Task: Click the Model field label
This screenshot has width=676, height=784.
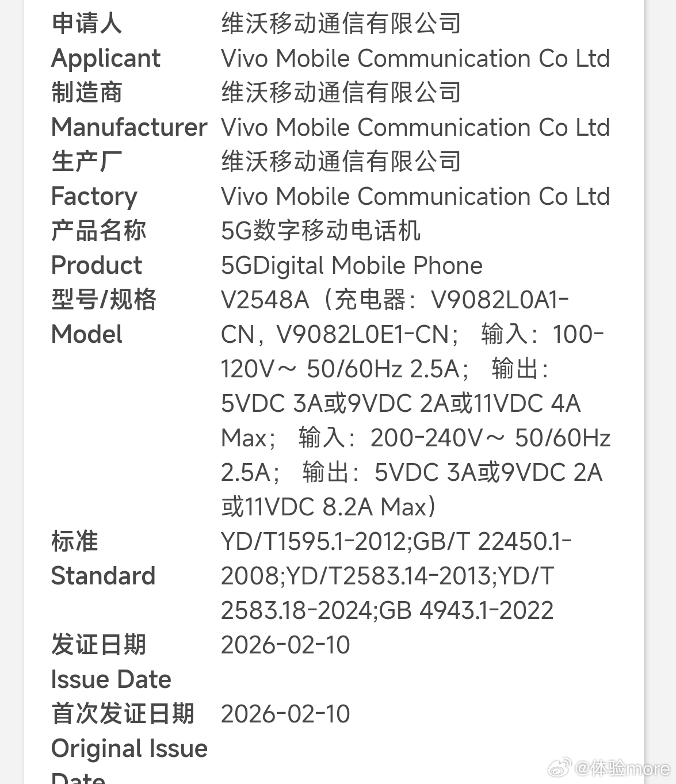Action: [x=86, y=334]
